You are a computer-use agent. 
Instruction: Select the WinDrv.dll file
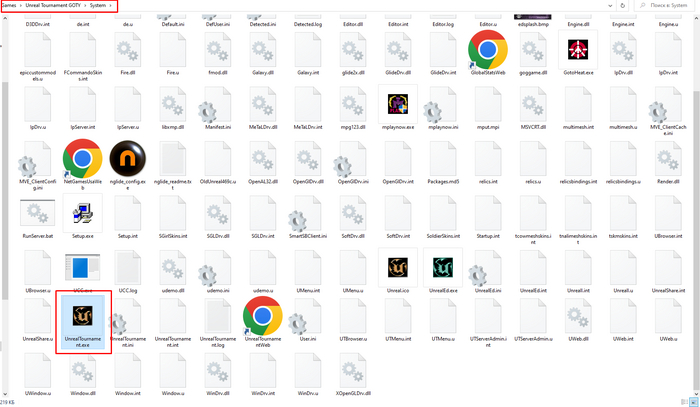217,374
